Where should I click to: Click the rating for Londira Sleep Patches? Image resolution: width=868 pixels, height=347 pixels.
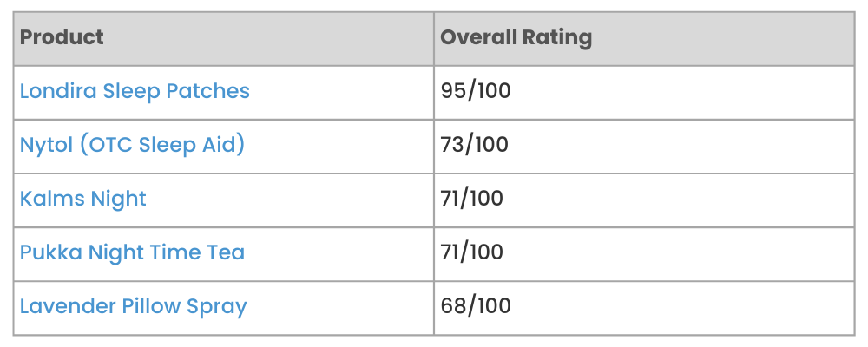(x=476, y=91)
